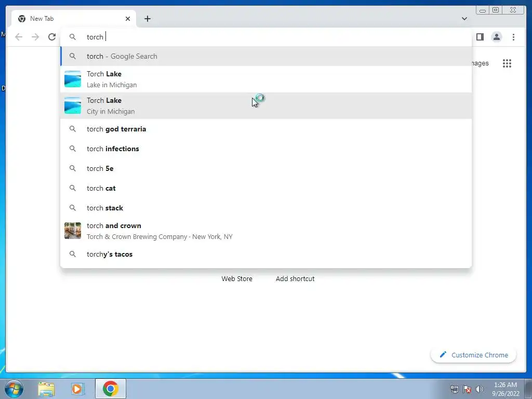The width and height of the screenshot is (532, 399).
Task: Click the browser forward arrow
Action: point(35,37)
